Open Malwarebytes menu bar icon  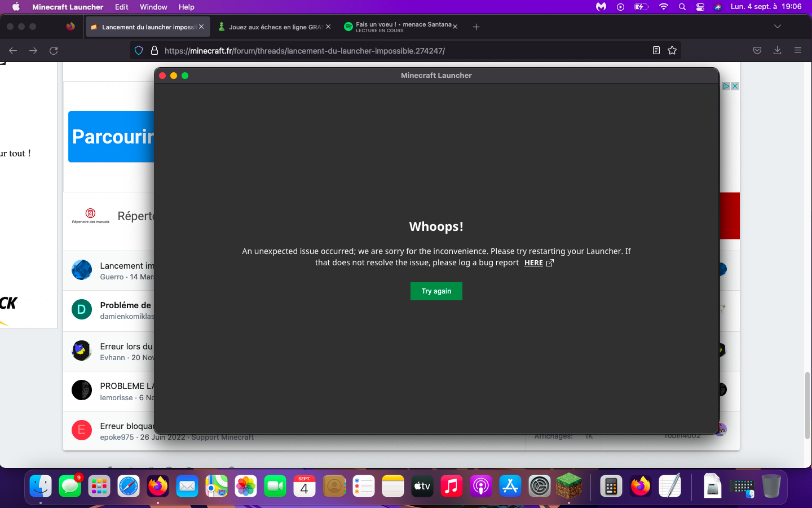point(601,7)
